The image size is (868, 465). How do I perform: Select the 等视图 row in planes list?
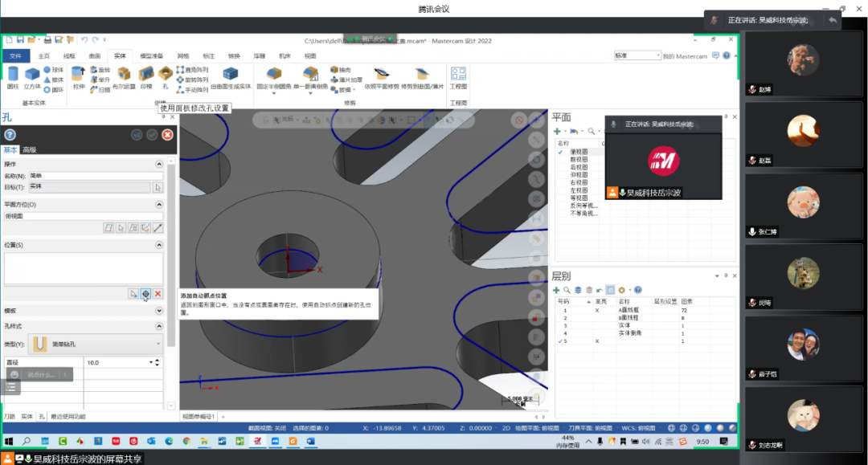[x=579, y=198]
